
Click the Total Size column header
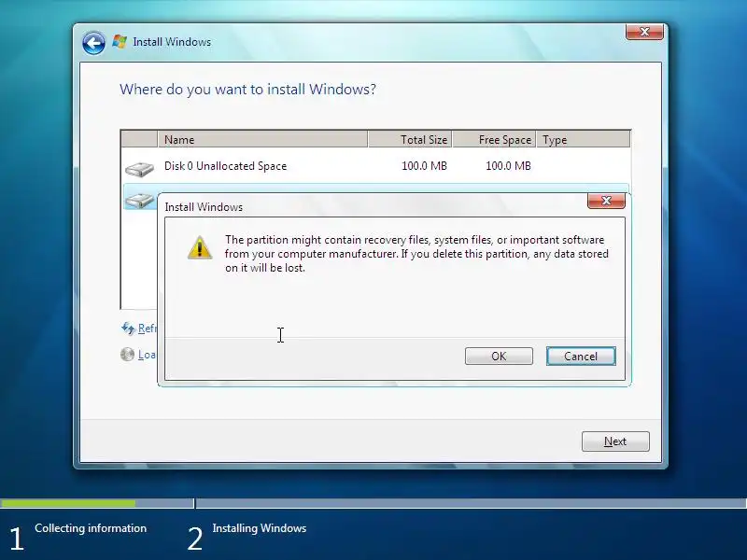(x=410, y=139)
